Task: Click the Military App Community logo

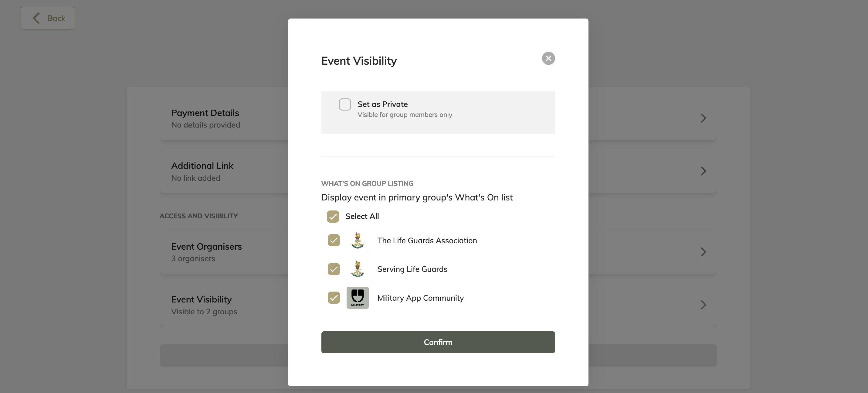Action: pos(358,298)
